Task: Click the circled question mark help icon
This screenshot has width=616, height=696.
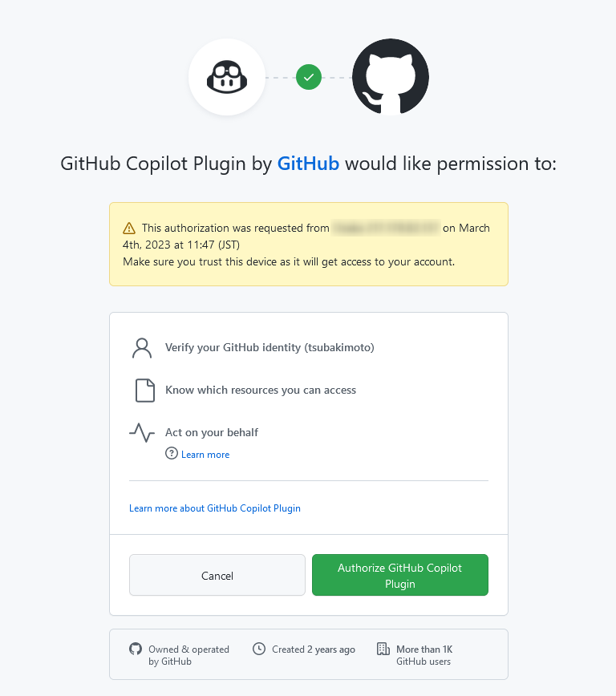Action: click(171, 454)
